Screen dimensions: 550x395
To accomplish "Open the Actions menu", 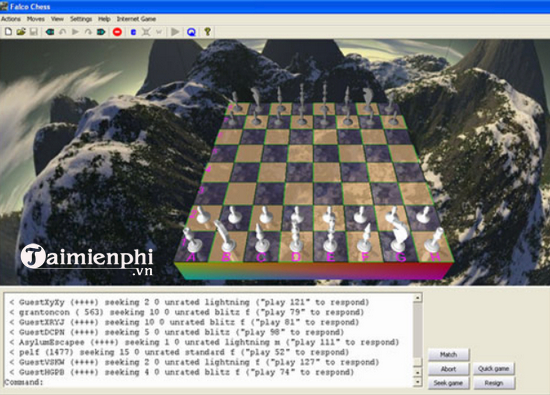I will [x=11, y=19].
